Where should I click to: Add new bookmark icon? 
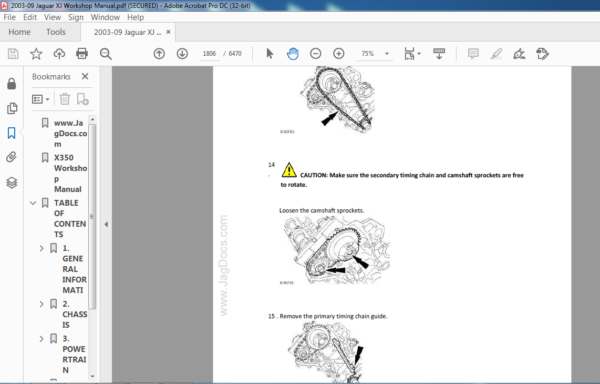(x=82, y=99)
